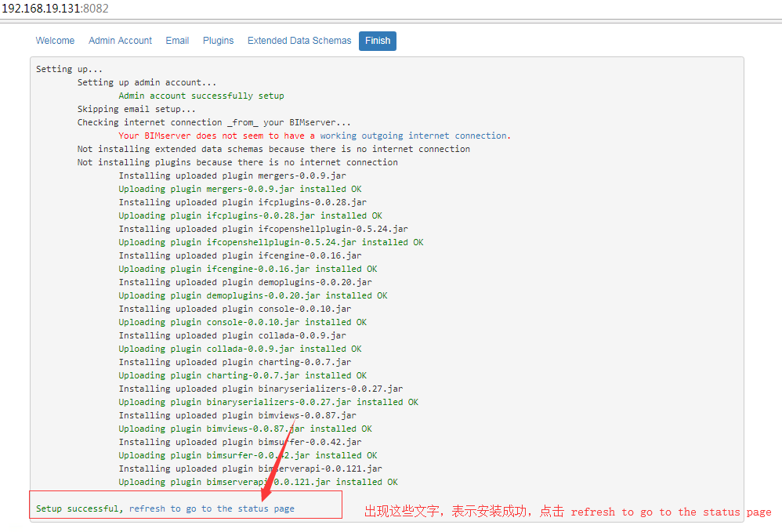
Task: Click the 'Checking internet connection' log line
Action: pos(214,122)
